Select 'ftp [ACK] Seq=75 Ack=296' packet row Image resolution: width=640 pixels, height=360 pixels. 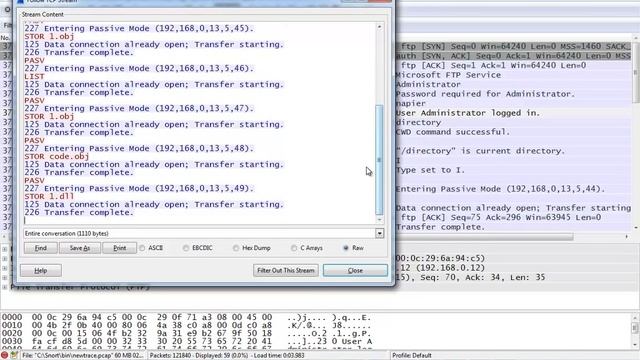click(513, 218)
